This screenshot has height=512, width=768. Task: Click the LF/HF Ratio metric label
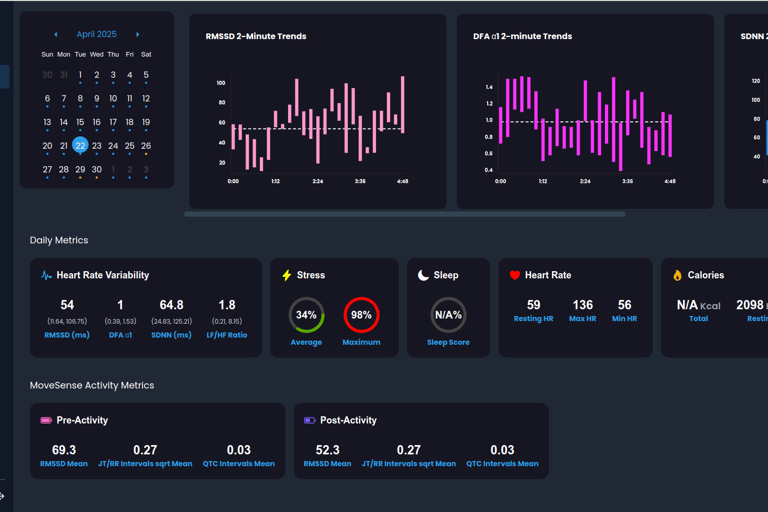(x=227, y=335)
